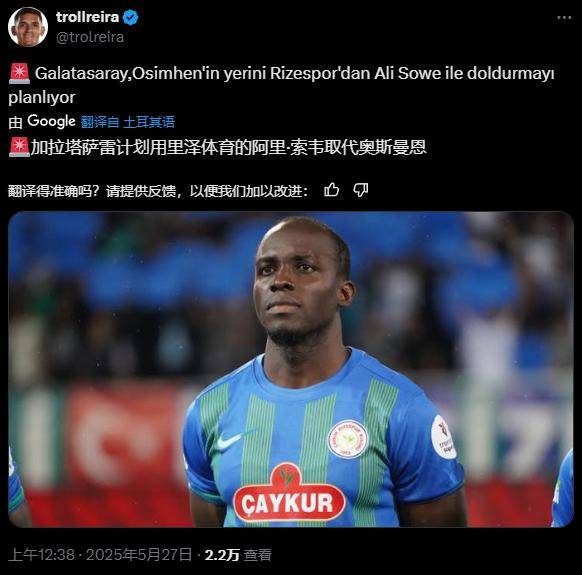582x575 pixels.
Task: Click the thumbs down translation feedback icon
Action: tap(360, 190)
